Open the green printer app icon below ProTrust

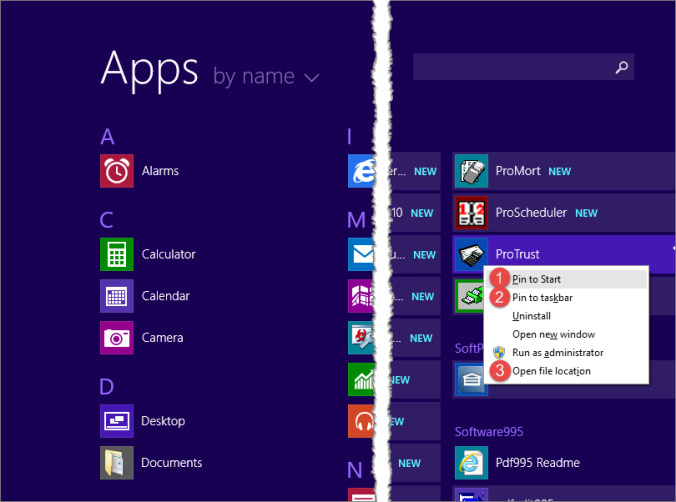click(469, 296)
